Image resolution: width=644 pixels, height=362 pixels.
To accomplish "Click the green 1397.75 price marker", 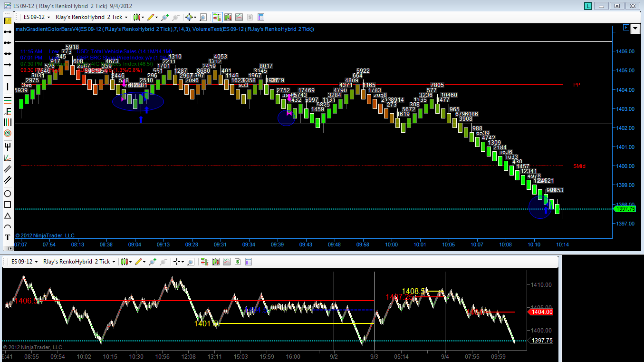I will coord(625,209).
